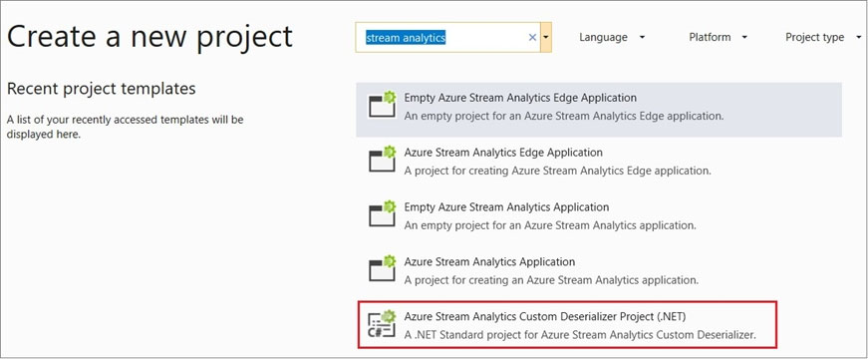Click the Recent project templates heading

click(102, 88)
